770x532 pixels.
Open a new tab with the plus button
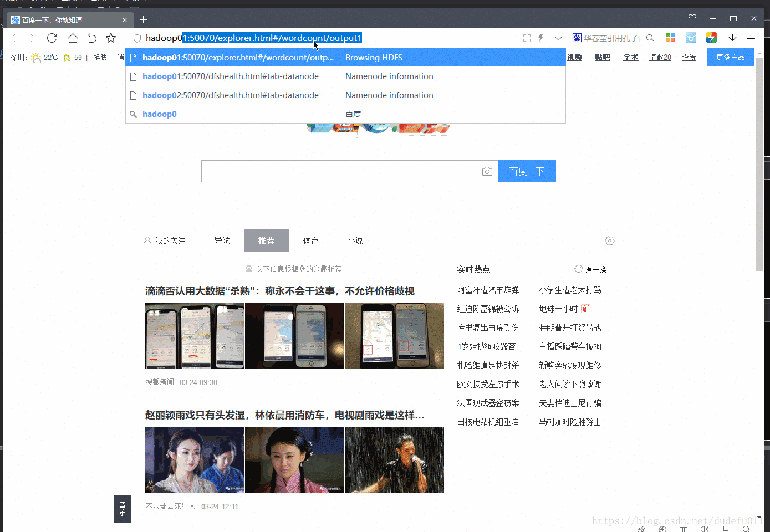point(143,20)
